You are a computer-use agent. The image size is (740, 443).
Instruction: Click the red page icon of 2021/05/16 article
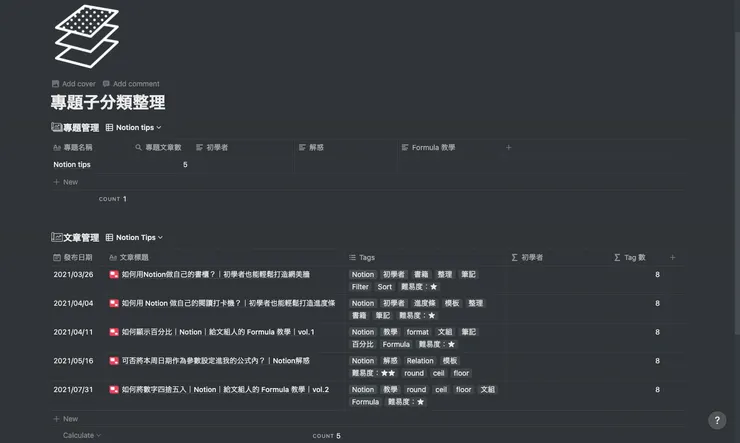pos(114,361)
